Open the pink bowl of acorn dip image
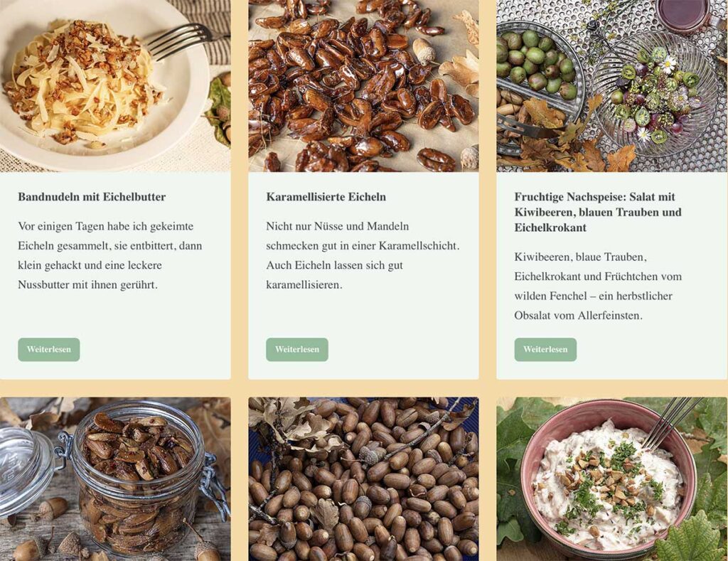 612,479
